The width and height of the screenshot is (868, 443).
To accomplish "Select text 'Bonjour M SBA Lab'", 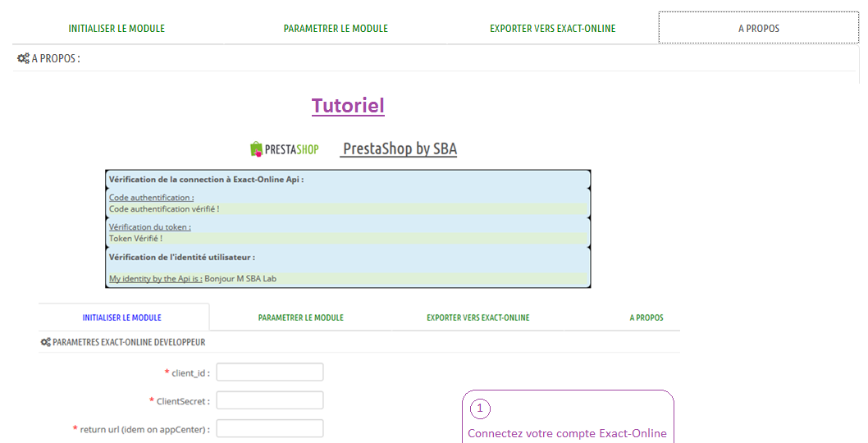I will [240, 279].
